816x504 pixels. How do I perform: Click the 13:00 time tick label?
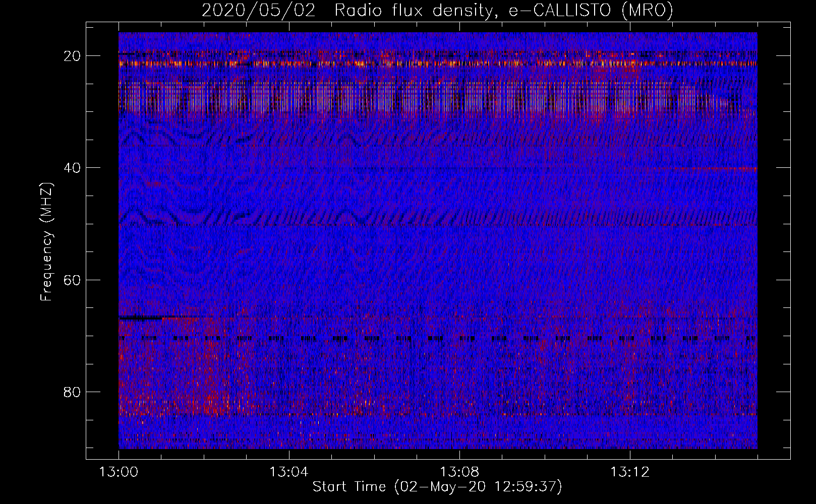coord(119,472)
